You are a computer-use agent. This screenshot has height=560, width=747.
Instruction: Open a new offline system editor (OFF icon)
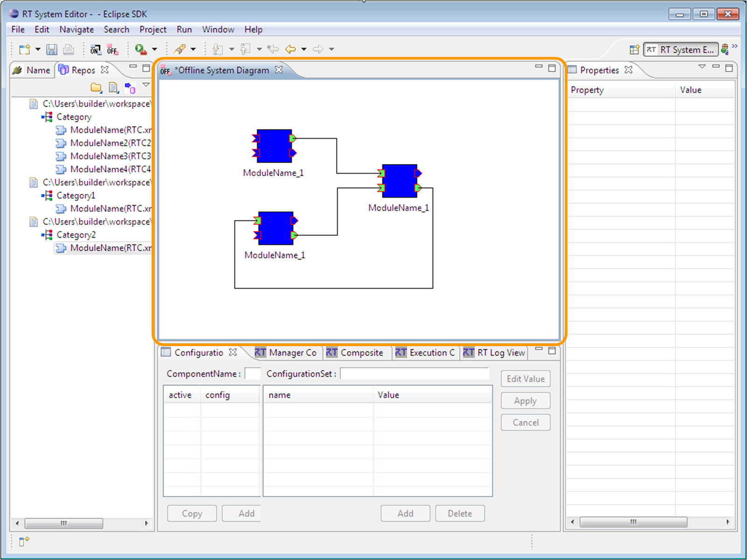(x=112, y=49)
